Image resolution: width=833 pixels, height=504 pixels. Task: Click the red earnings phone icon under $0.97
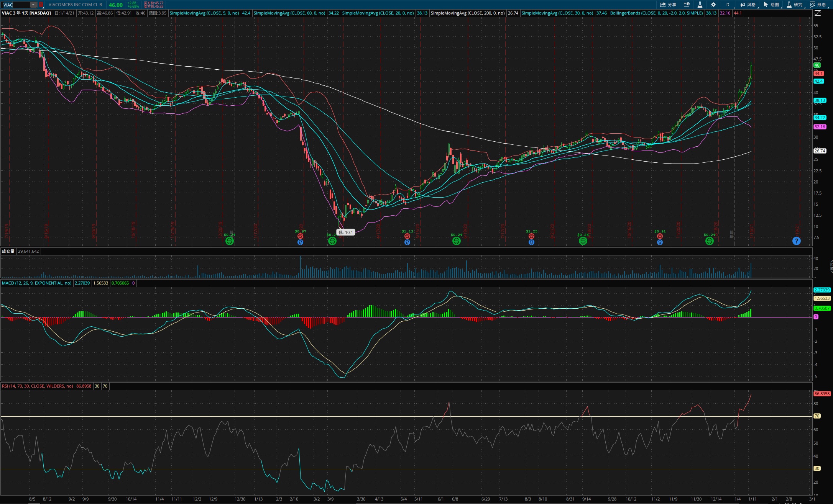300,236
